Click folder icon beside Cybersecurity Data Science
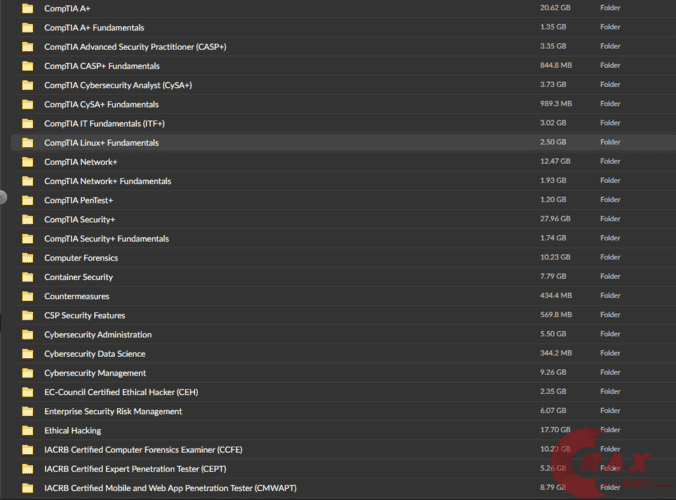Viewport: 676px width, 500px height. click(28, 353)
